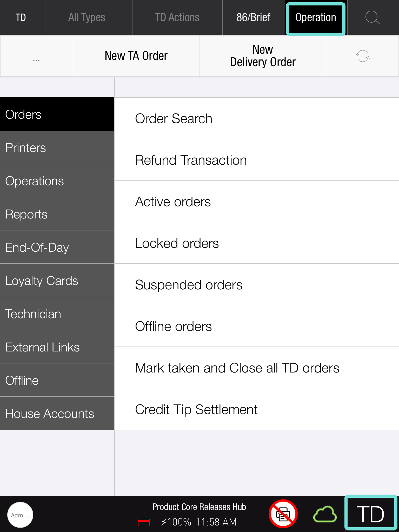Switch to the All Types tab
Screen dimensions: 399x532
(87, 18)
